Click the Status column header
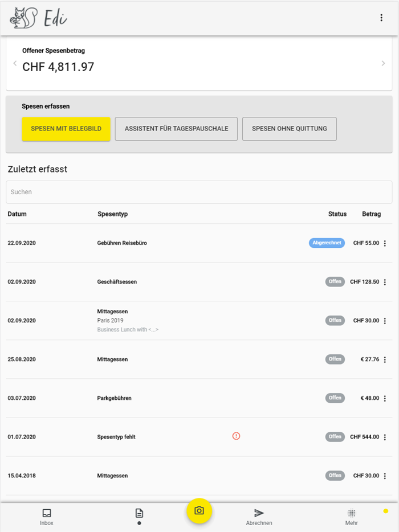 [x=337, y=214]
